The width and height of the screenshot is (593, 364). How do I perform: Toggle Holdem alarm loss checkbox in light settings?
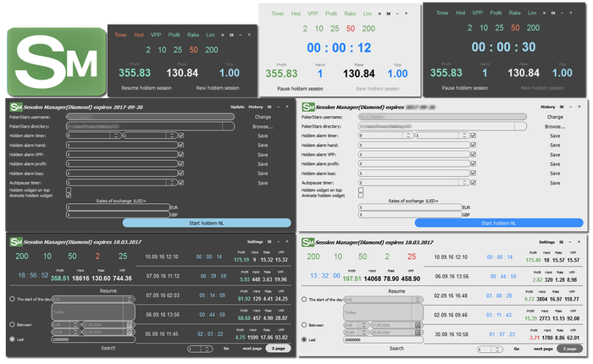[473, 174]
